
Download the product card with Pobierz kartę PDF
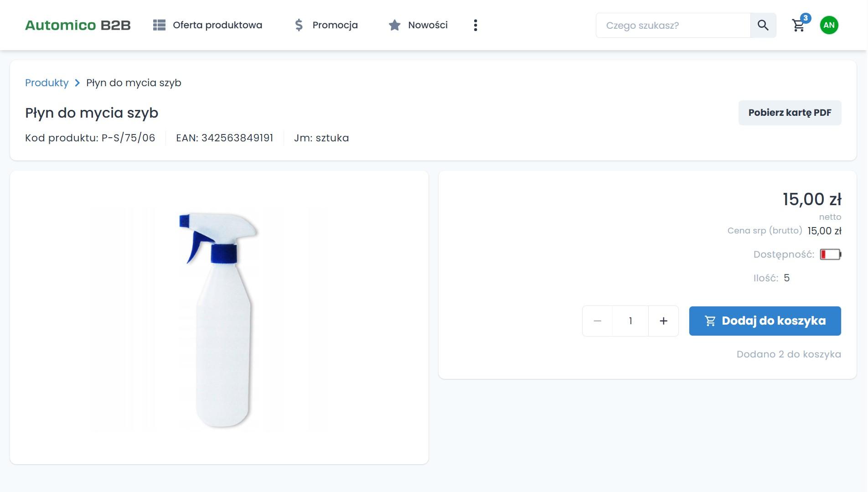790,113
